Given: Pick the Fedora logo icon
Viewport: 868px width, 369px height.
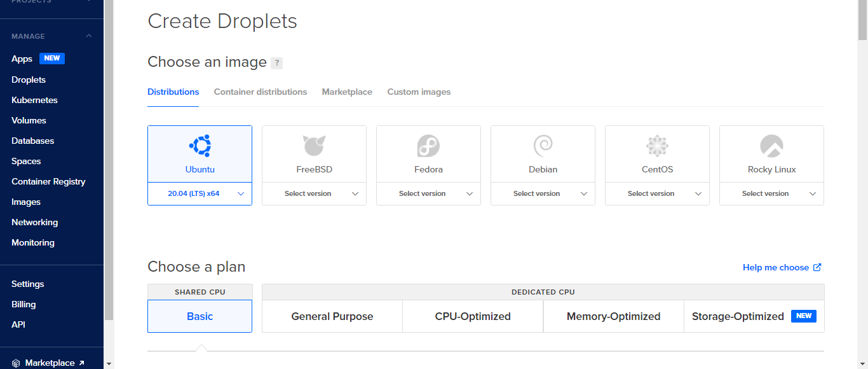Looking at the screenshot, I should point(428,146).
